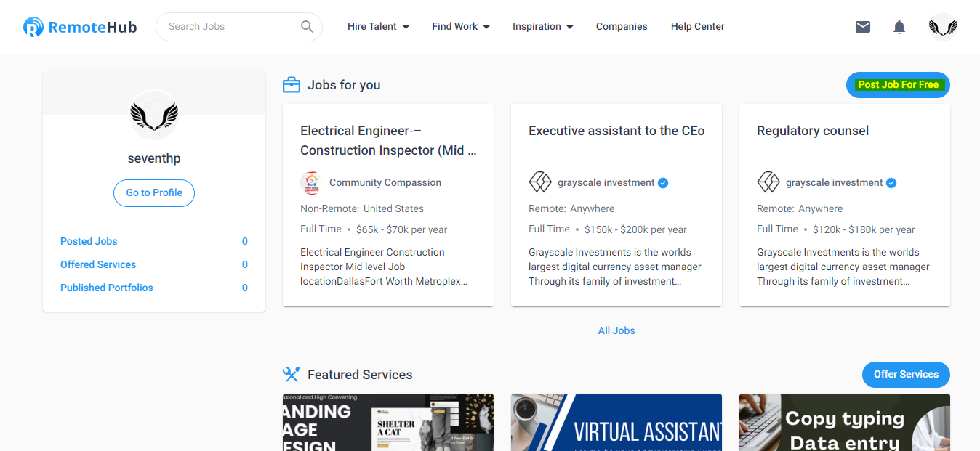Screen dimensions: 980x451
Task: Open the Published Portfolios link
Action: click(x=107, y=288)
